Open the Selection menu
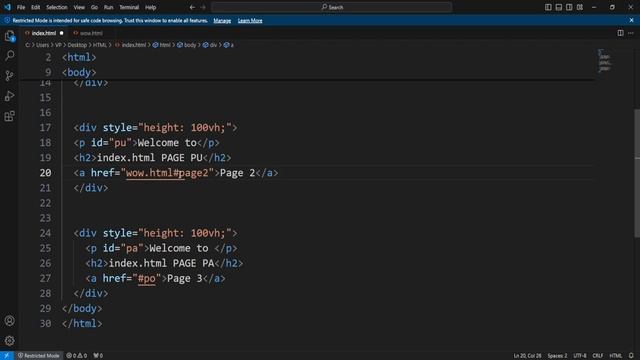This screenshot has width=640, height=360. pos(57,7)
